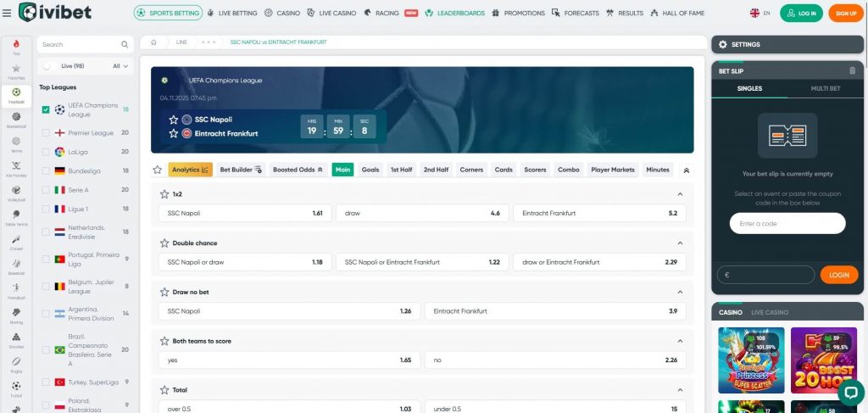Toggle the Live (98) switch
868x413 pixels.
point(47,65)
